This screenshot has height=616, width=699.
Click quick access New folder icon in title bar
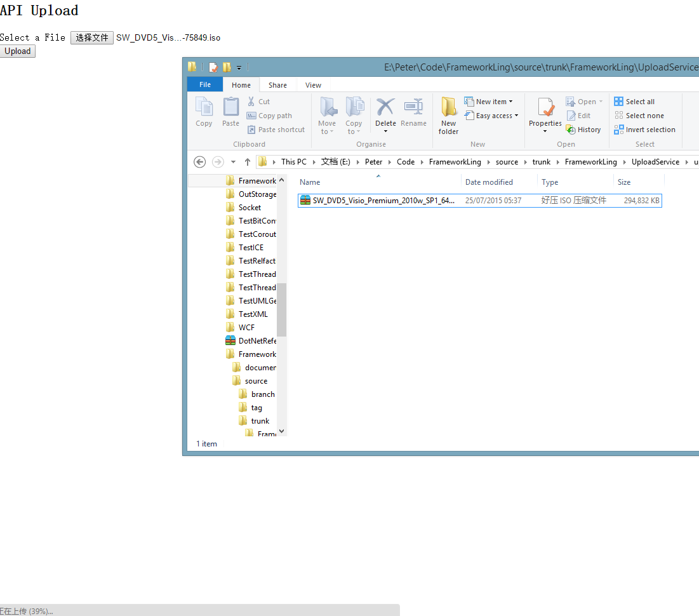pyautogui.click(x=227, y=67)
